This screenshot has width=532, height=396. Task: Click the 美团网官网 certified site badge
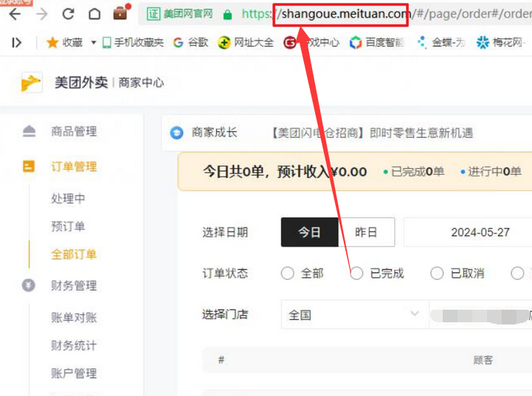coord(180,14)
